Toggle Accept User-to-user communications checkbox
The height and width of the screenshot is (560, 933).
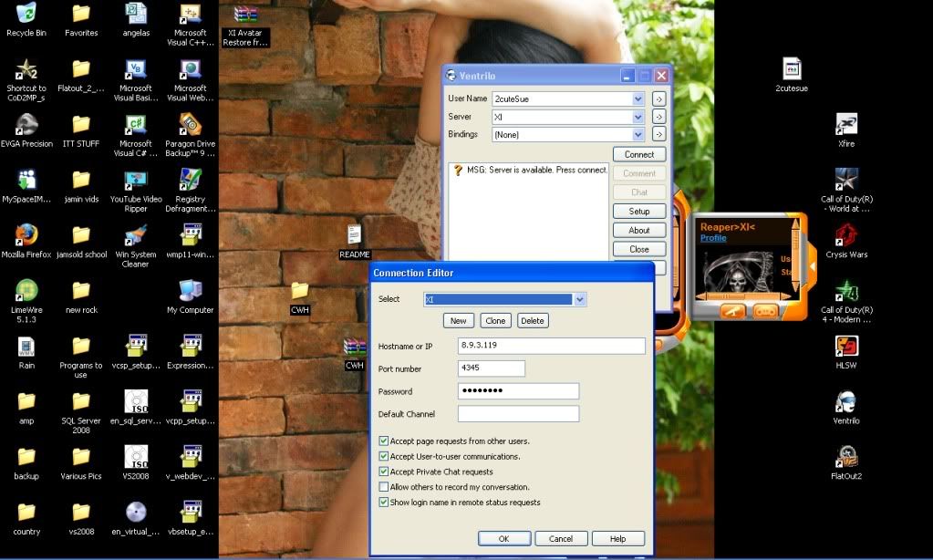coord(384,456)
